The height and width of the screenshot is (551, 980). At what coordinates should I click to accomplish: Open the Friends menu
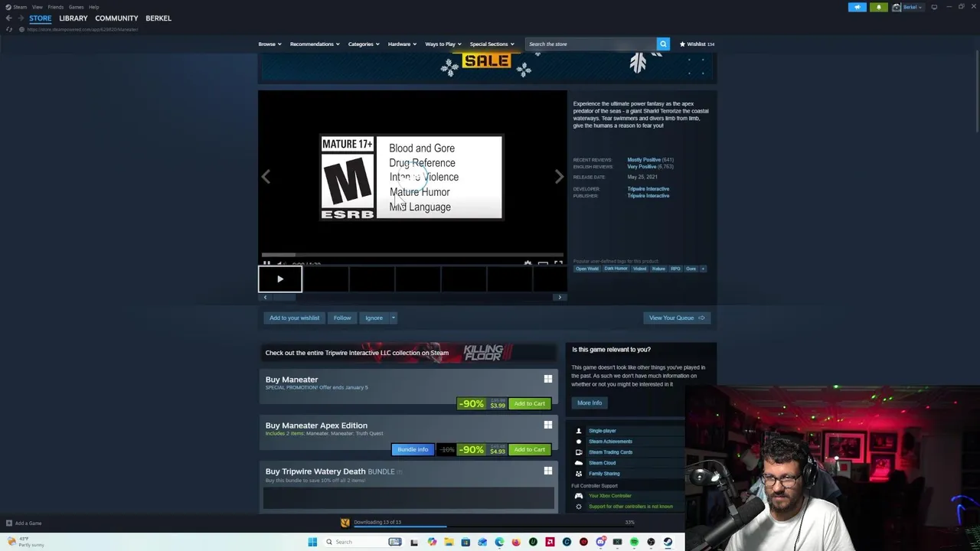56,7
